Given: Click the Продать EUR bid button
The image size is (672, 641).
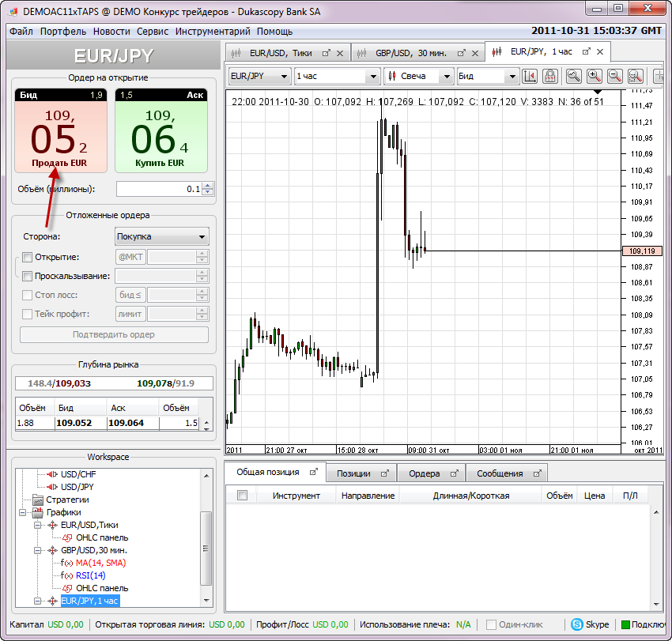Looking at the screenshot, I should 61,130.
